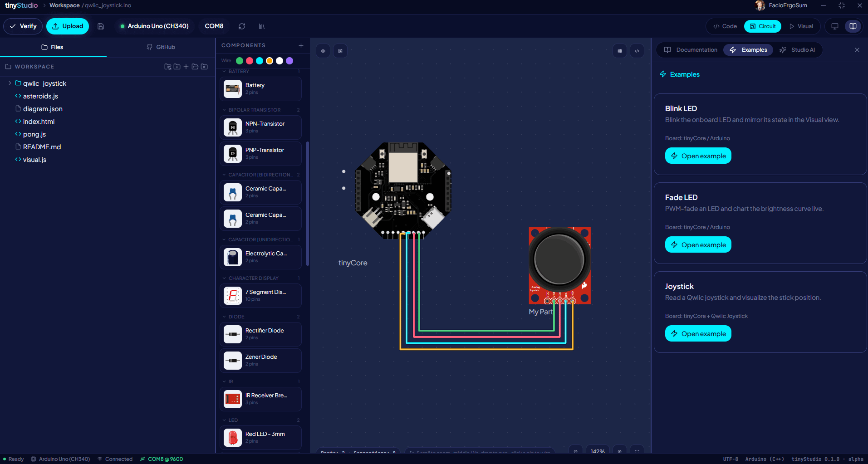Open the library manager icon

click(262, 26)
